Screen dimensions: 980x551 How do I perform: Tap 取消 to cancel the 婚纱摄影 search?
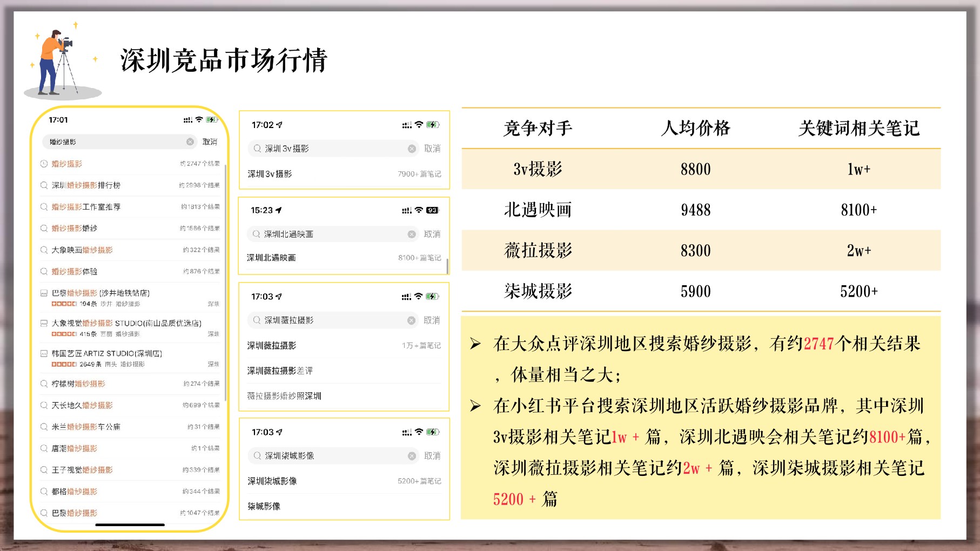(210, 142)
